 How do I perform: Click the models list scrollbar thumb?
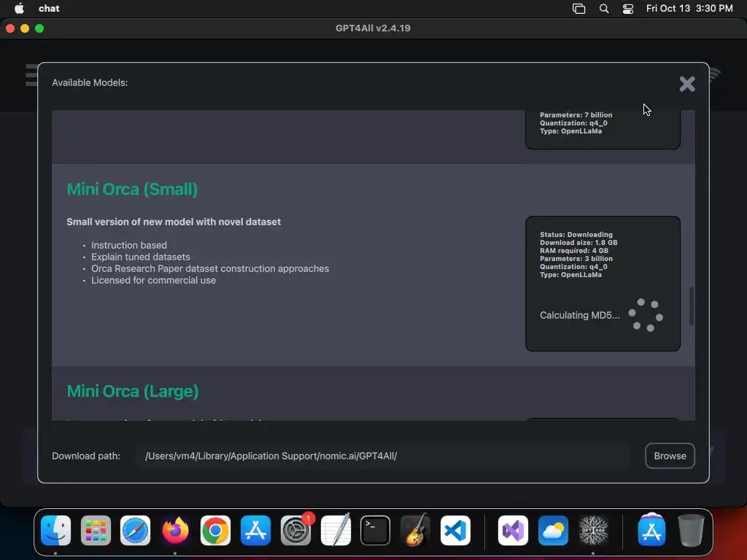click(x=692, y=306)
